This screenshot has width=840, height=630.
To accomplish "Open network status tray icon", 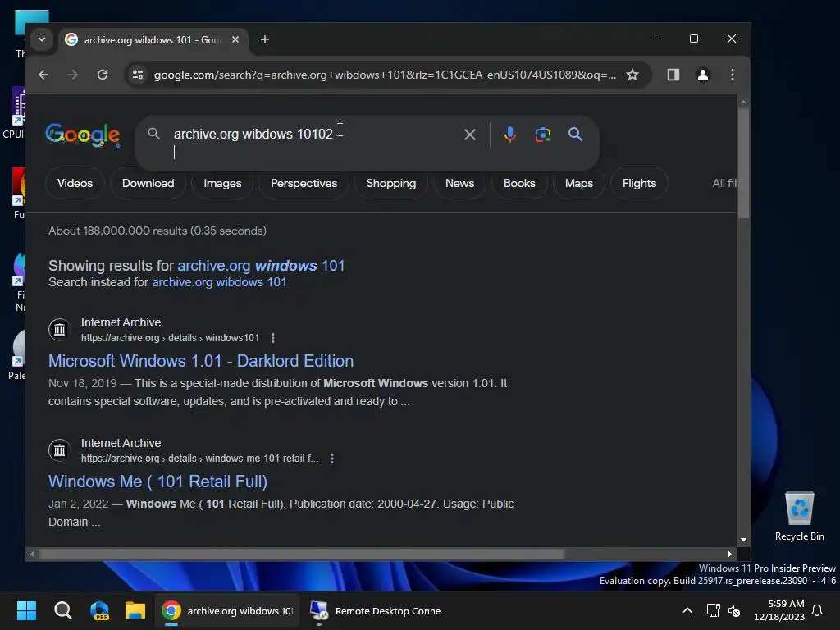I will click(x=713, y=610).
